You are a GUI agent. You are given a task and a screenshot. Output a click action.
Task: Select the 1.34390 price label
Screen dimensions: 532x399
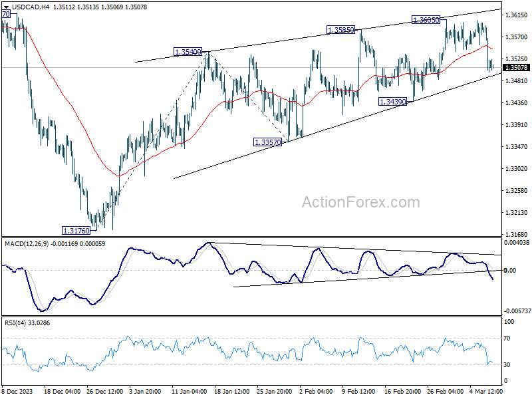392,102
